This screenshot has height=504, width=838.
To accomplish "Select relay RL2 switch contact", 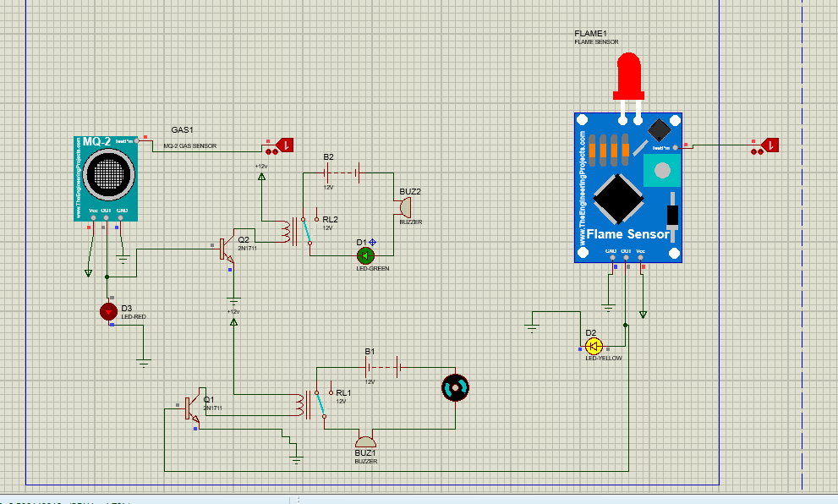I will [x=307, y=230].
